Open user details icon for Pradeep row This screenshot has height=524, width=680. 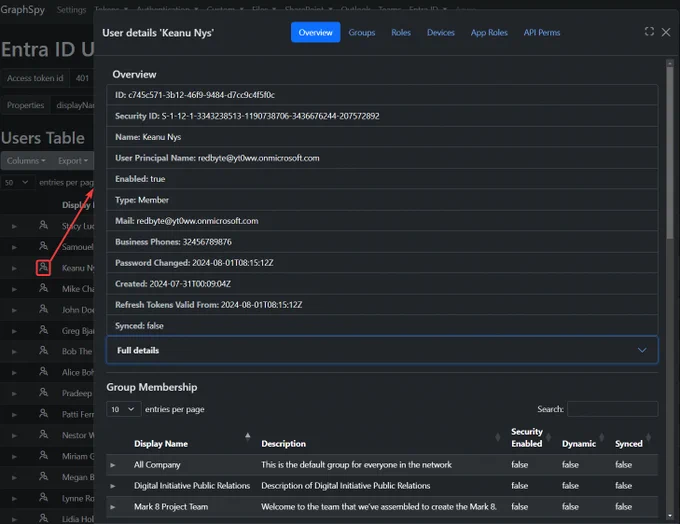point(43,393)
